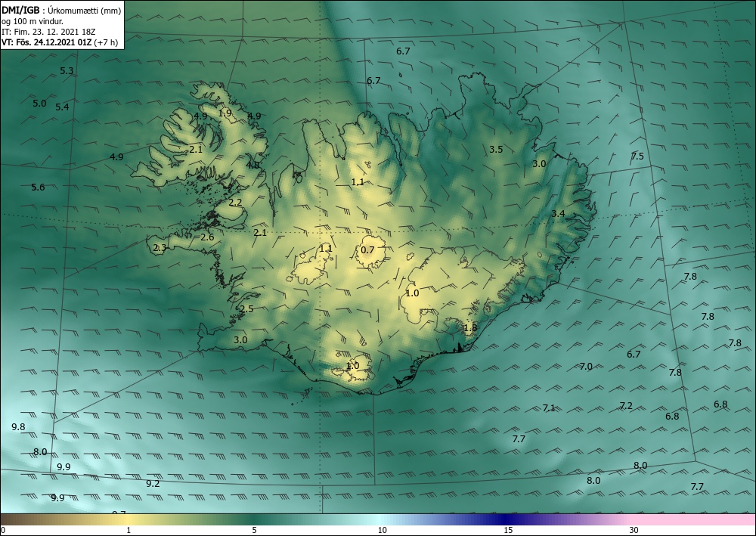Image resolution: width=756 pixels, height=536 pixels.
Task: Pick the dark navy band of the colour scale
Action: tap(507, 519)
